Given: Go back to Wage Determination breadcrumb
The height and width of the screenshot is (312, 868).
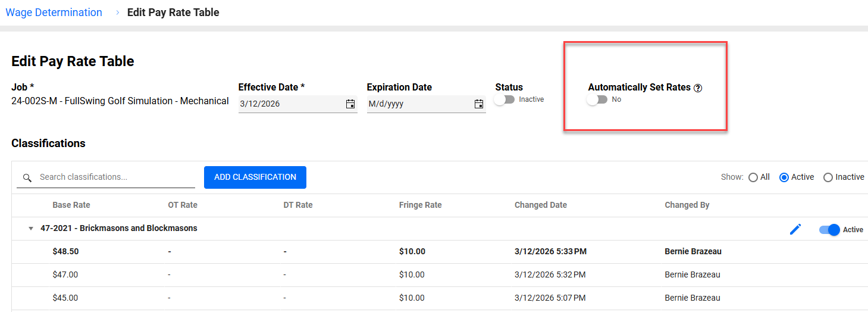Looking at the screenshot, I should click(54, 13).
